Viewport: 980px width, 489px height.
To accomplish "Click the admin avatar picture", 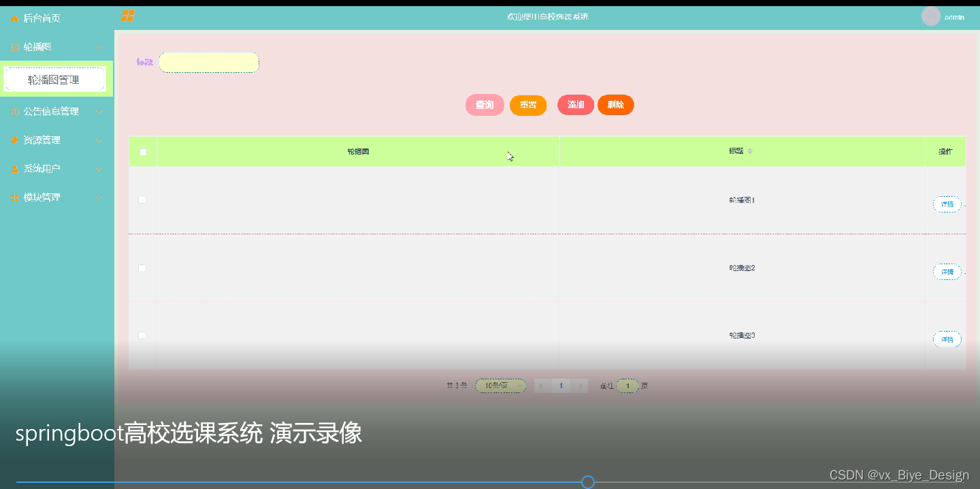I will (930, 16).
